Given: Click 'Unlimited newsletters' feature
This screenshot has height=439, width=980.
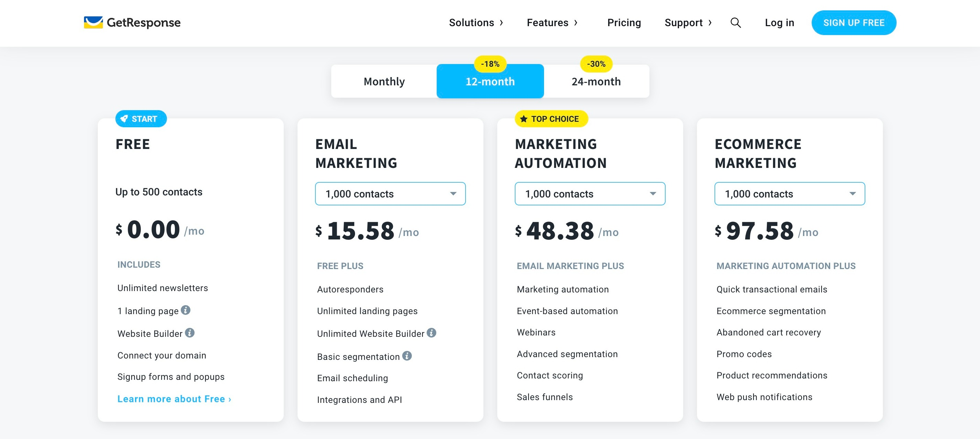Looking at the screenshot, I should tap(163, 288).
